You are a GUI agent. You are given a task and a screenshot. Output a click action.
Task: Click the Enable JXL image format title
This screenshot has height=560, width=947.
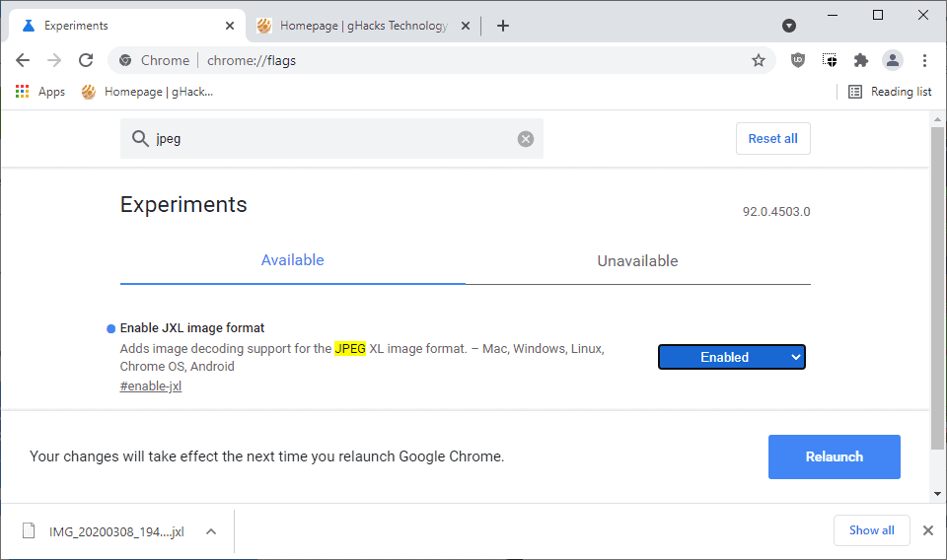pos(192,327)
